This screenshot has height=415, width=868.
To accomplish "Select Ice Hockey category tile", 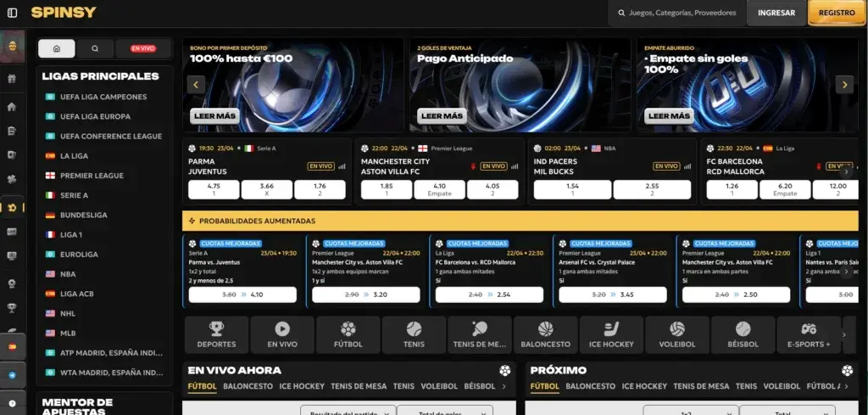I will tap(612, 334).
